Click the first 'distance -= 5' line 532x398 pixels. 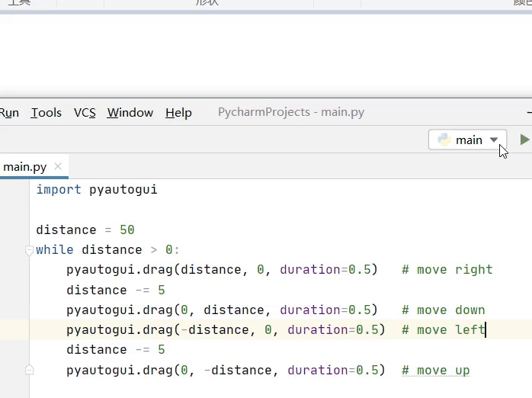(116, 290)
